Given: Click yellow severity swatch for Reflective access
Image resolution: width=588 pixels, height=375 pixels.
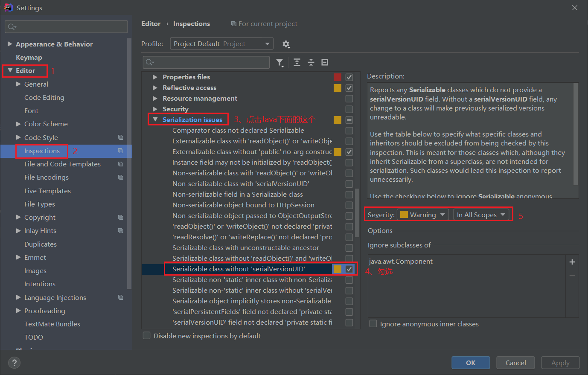Looking at the screenshot, I should click(x=338, y=88).
